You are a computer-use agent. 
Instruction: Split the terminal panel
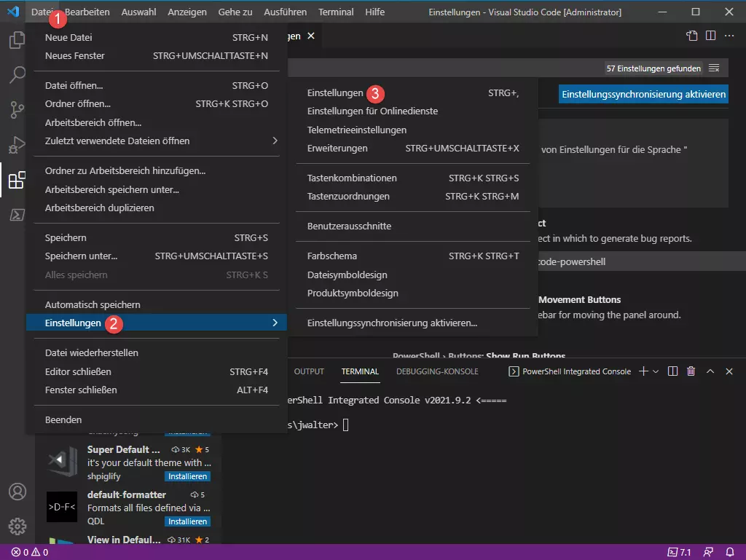[x=672, y=371]
